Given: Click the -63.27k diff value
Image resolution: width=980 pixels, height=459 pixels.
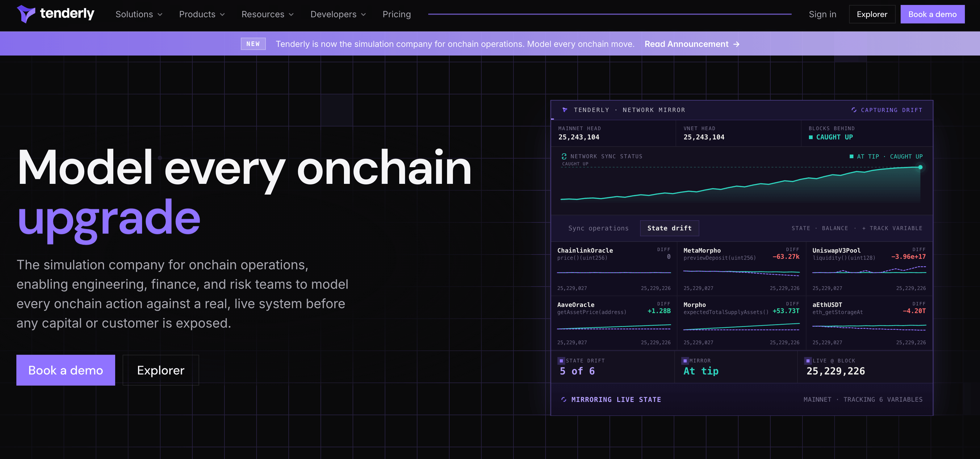Looking at the screenshot, I should (x=785, y=256).
